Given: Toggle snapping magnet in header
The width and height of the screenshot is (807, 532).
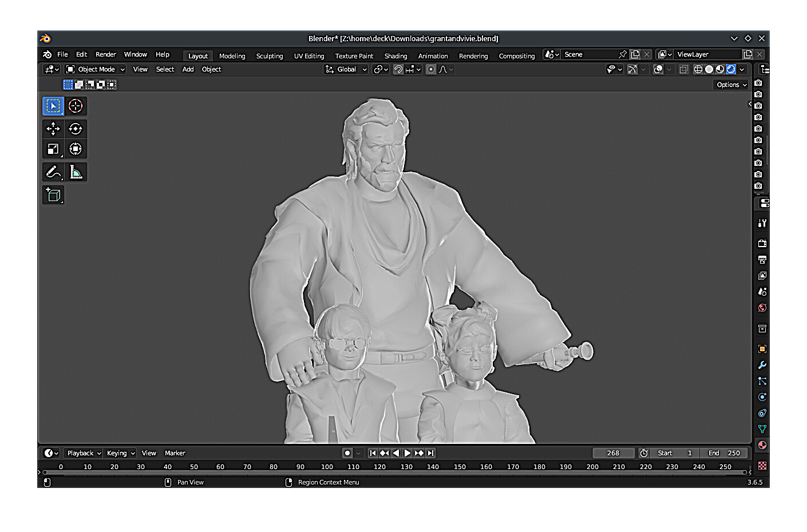Looking at the screenshot, I should click(398, 69).
